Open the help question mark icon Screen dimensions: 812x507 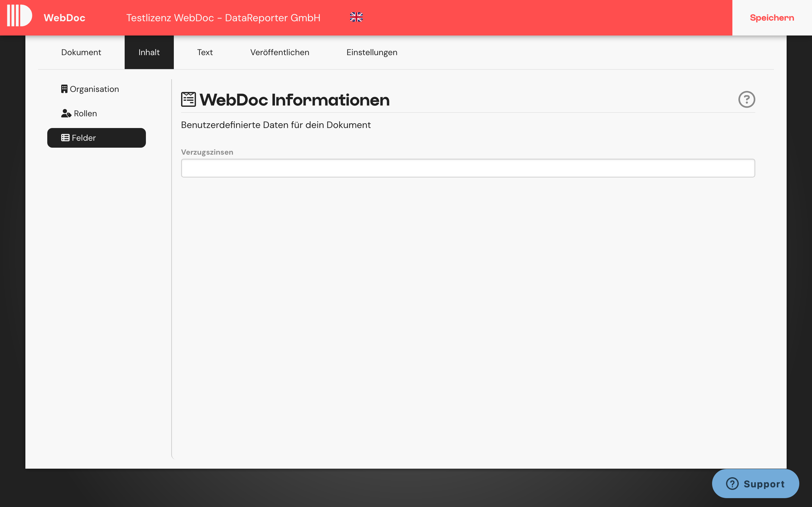748,99
